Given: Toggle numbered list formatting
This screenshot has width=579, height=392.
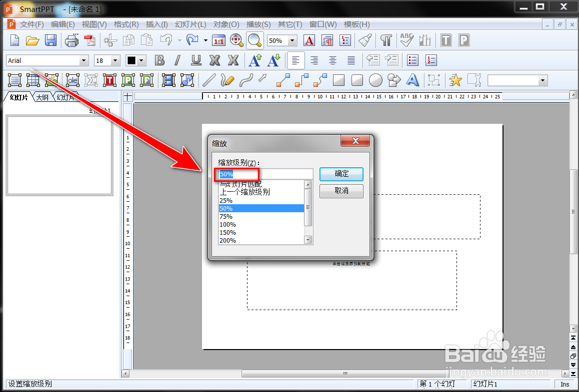Looking at the screenshot, I should 431,60.
